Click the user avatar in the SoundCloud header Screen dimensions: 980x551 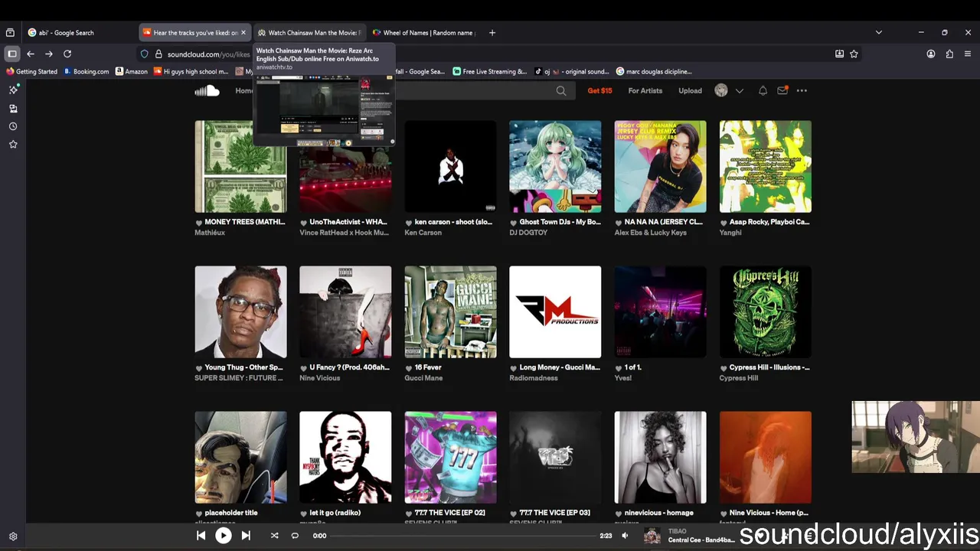point(721,90)
